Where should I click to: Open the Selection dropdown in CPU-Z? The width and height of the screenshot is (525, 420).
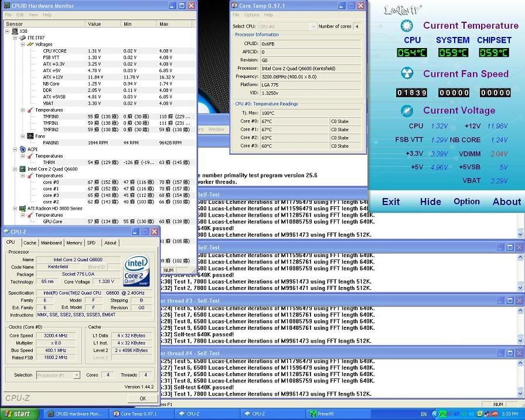pyautogui.click(x=76, y=375)
